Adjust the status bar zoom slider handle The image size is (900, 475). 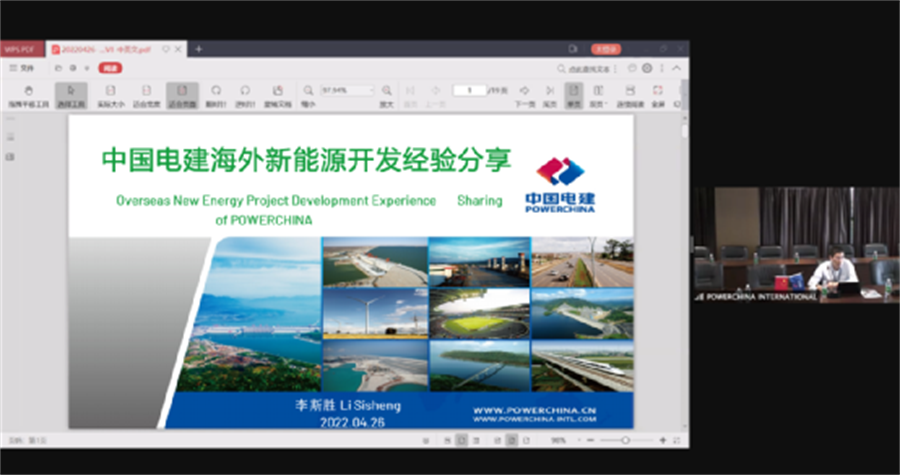pos(625,440)
